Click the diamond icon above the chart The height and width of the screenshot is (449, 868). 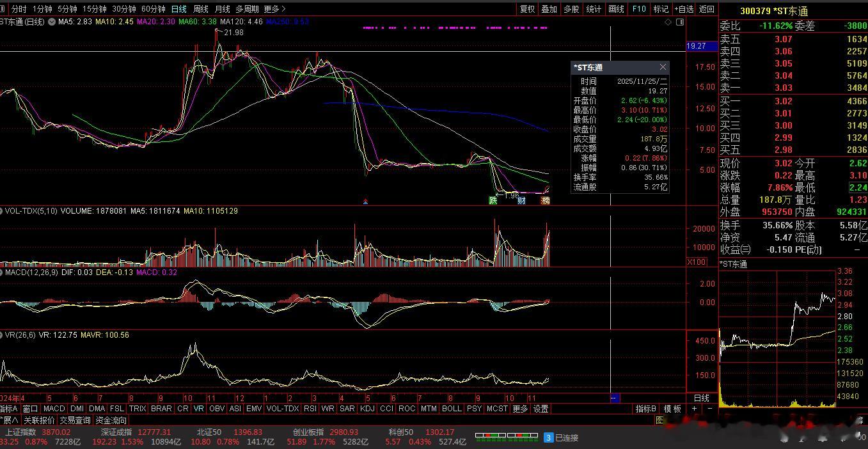tap(668, 22)
